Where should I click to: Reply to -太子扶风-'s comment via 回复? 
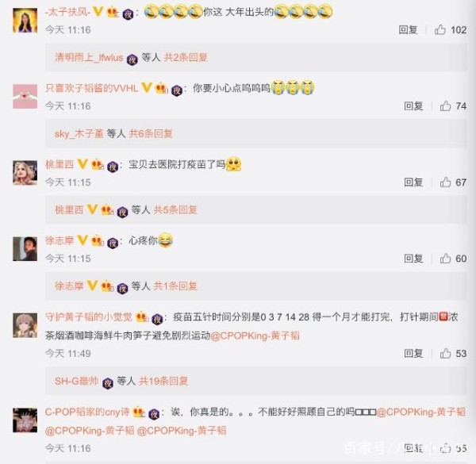[x=408, y=29]
